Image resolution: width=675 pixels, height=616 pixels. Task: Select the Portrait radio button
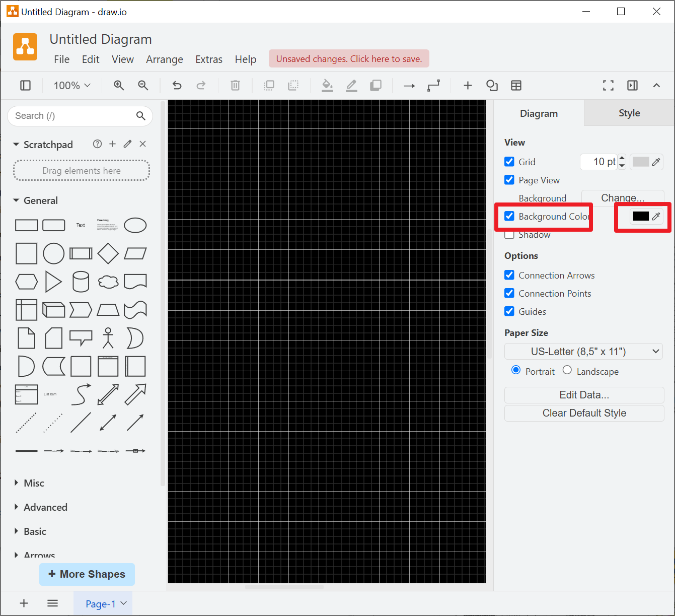coord(516,370)
